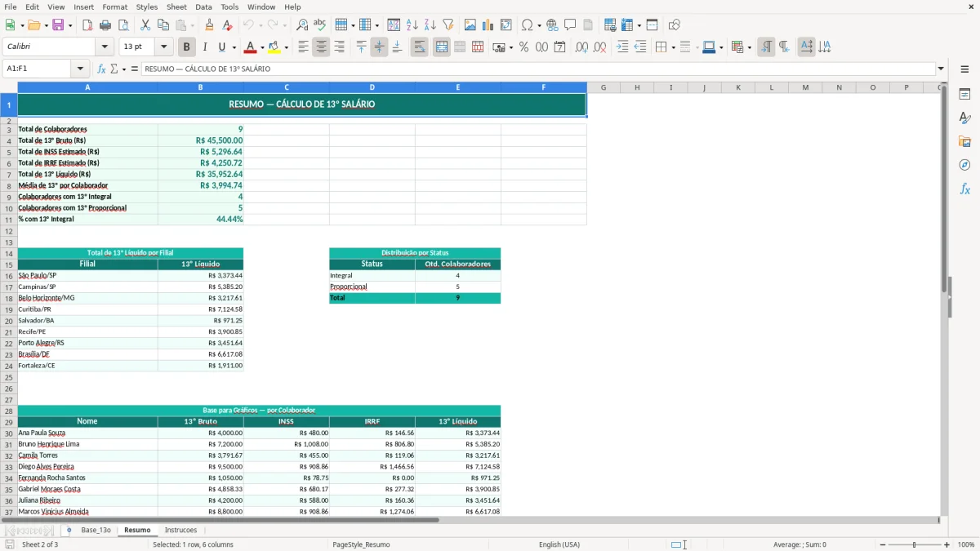The width and height of the screenshot is (980, 551).
Task: Click the formula input line
Action: coord(537,69)
